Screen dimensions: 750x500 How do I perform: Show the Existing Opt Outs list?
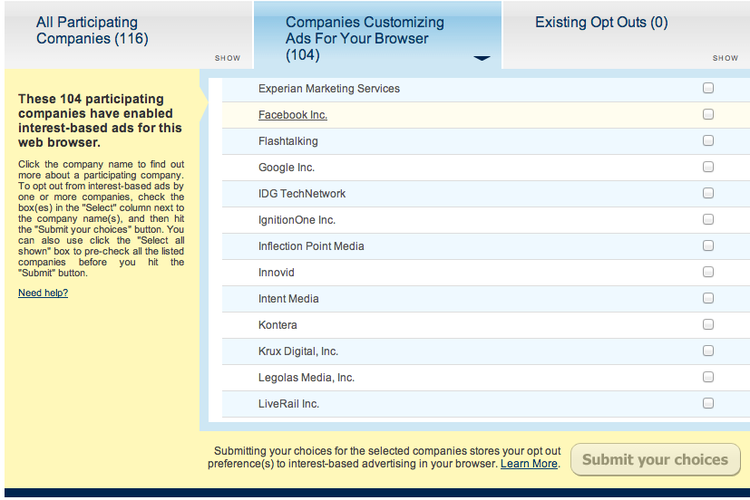tap(725, 58)
